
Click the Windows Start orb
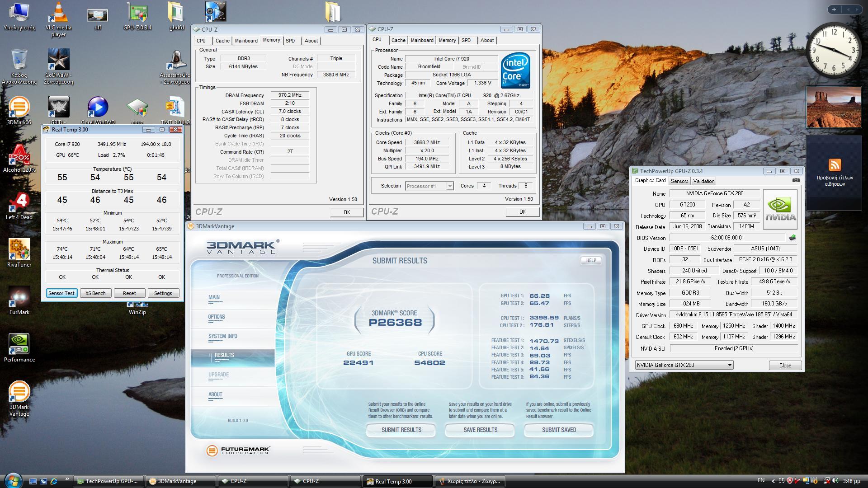point(13,481)
